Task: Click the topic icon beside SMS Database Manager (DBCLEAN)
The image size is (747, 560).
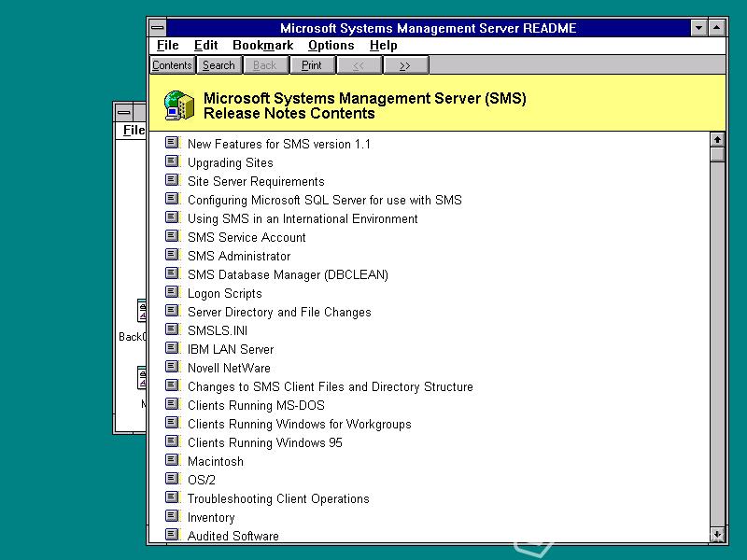Action: click(x=173, y=273)
